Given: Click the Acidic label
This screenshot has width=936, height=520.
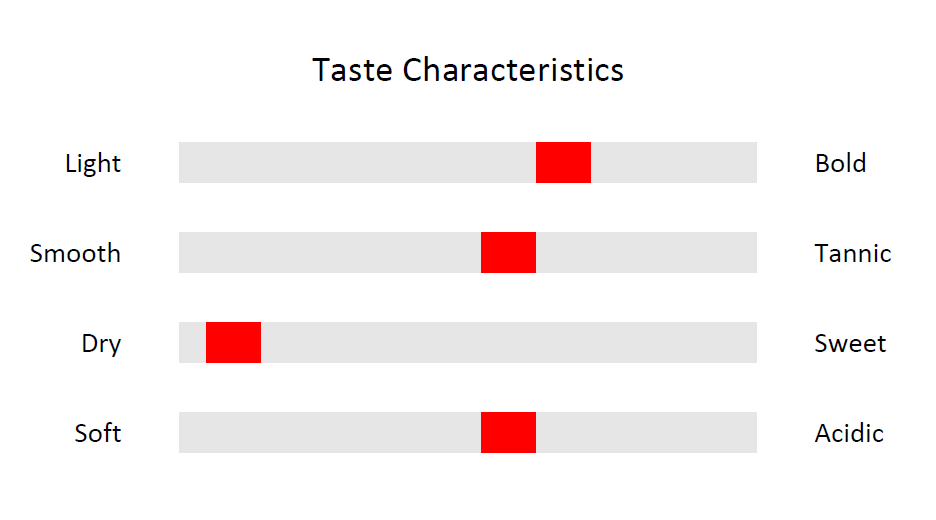Looking at the screenshot, I should pyautogui.click(x=849, y=433).
